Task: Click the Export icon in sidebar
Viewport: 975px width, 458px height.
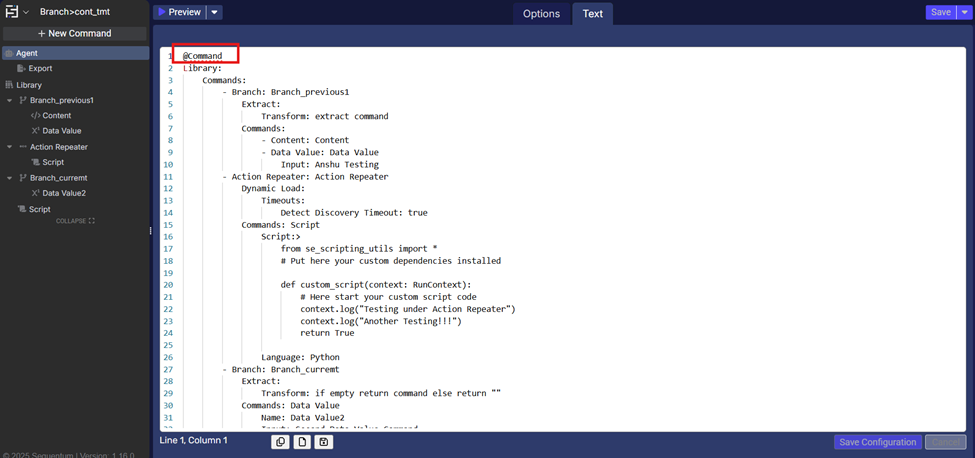Action: (x=21, y=68)
